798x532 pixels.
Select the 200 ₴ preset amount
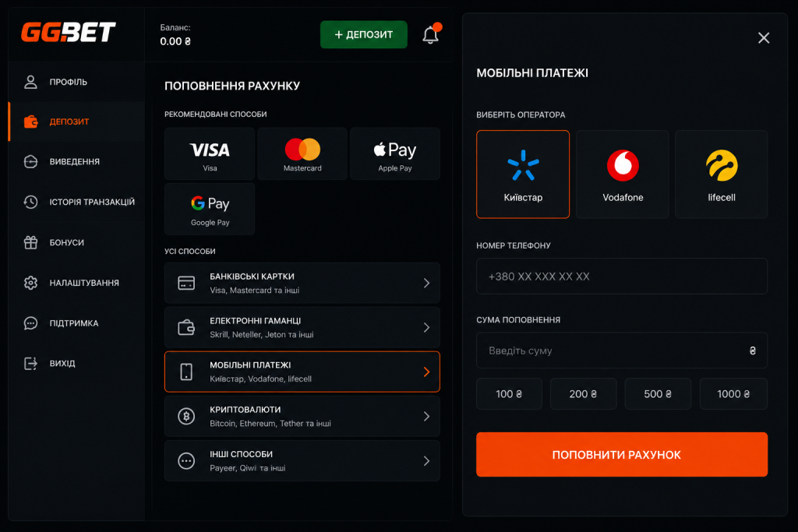pyautogui.click(x=583, y=393)
